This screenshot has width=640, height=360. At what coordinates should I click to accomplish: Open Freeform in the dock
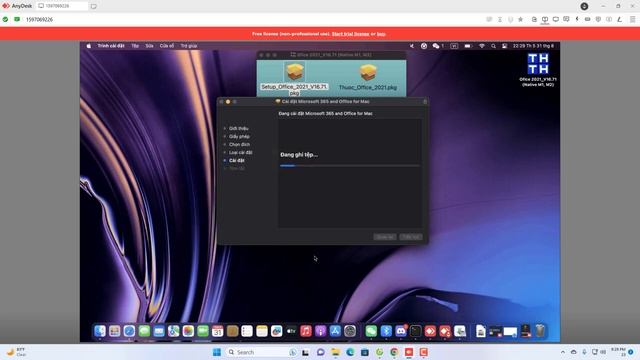point(276,331)
